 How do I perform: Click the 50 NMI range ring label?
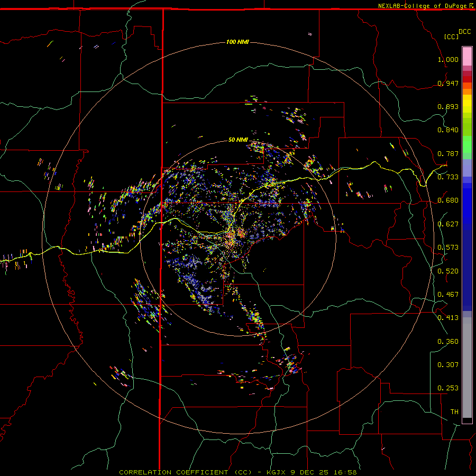coord(238,140)
